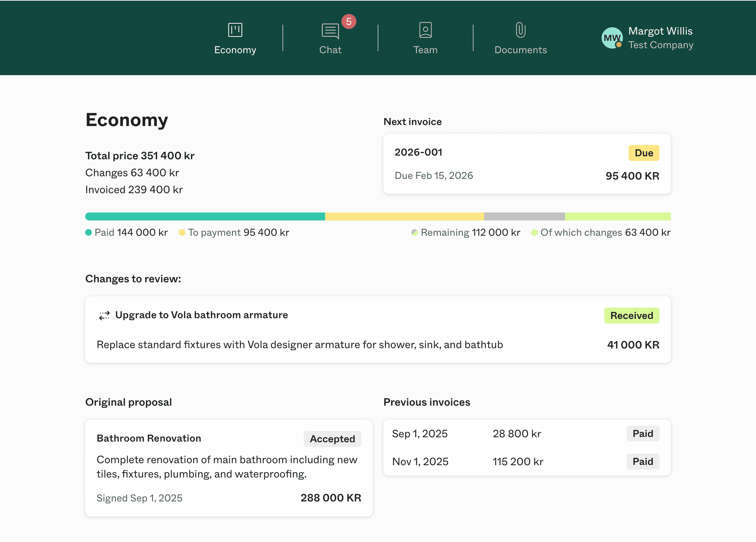Click the change-order arrows icon

point(104,315)
